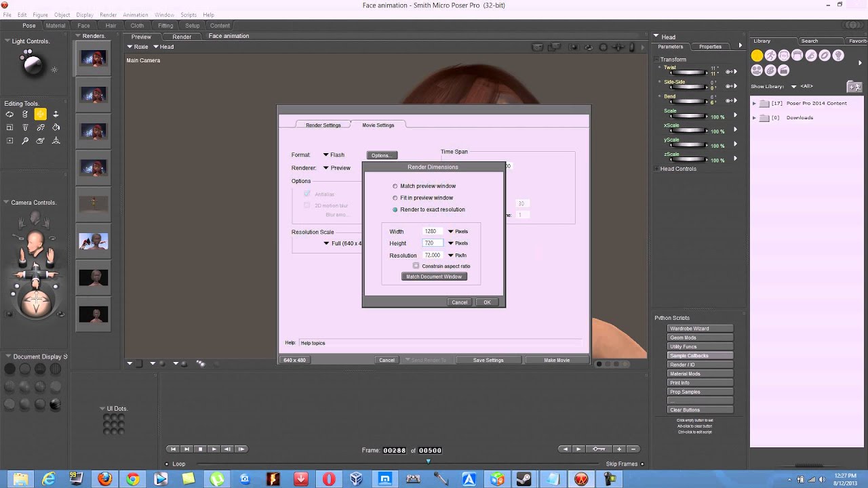
Task: Select the Taper editing tool
Action: point(25,127)
